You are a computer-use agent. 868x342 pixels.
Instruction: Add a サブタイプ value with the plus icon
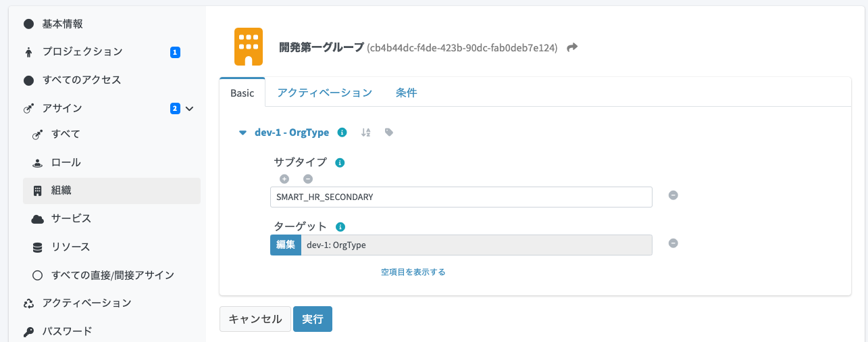click(284, 179)
